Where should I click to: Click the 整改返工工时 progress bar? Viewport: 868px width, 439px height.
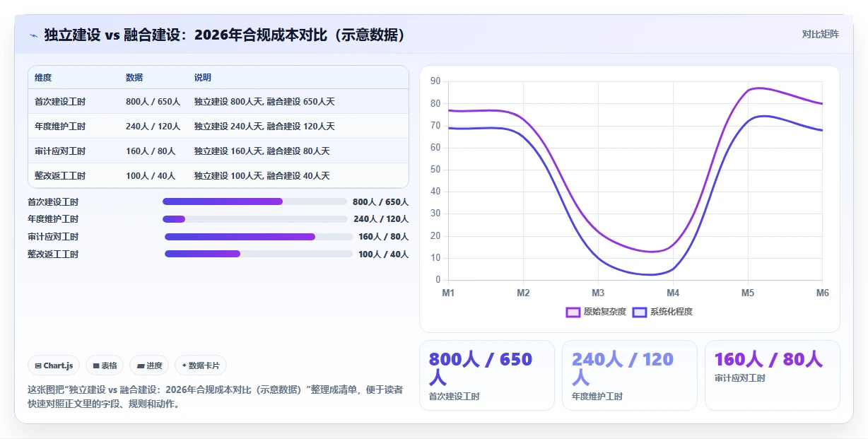pos(259,254)
